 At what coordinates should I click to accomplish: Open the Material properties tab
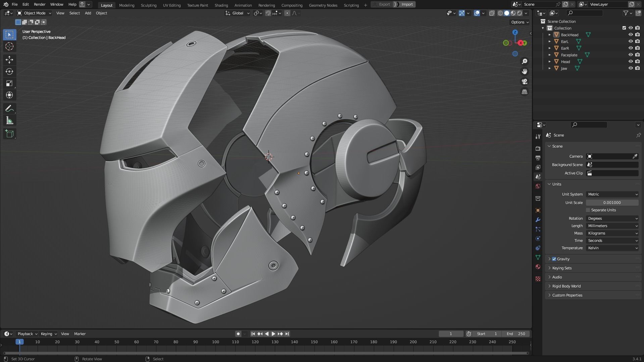pos(538,267)
